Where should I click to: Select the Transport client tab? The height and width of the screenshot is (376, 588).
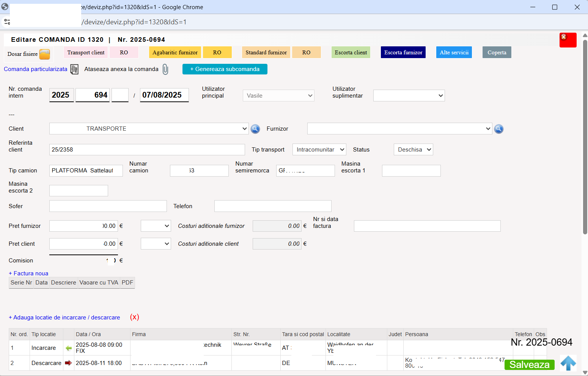(x=86, y=52)
